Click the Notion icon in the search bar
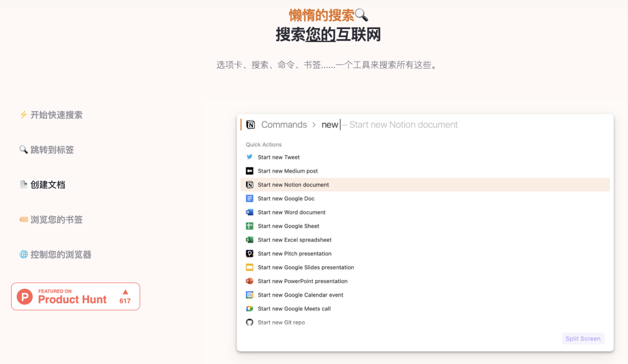The width and height of the screenshot is (628, 364). (x=251, y=124)
